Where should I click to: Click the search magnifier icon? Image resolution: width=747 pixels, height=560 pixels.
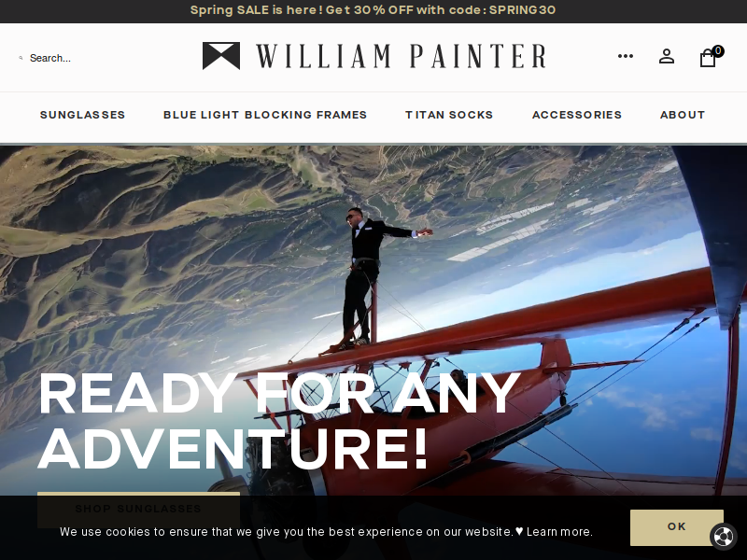21,58
